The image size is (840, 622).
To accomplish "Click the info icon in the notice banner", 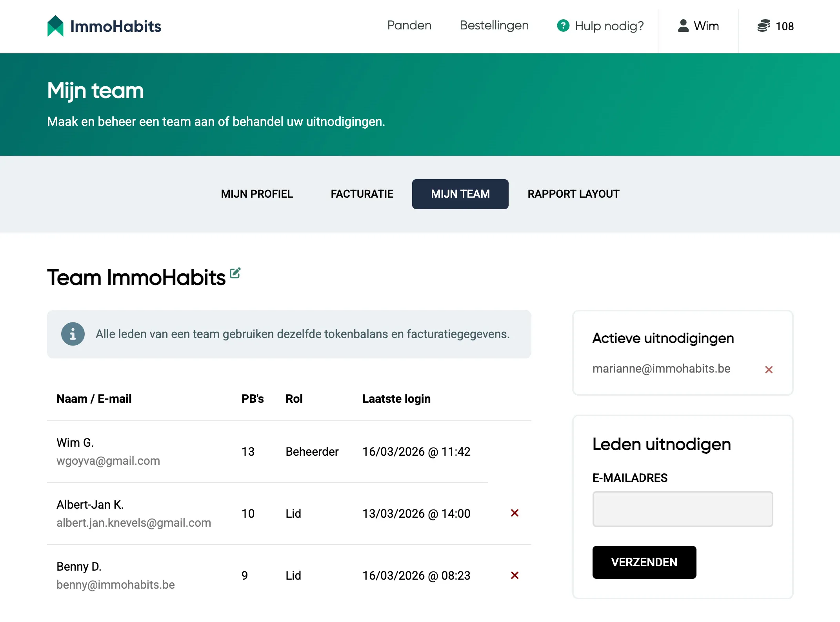I will pos(73,334).
